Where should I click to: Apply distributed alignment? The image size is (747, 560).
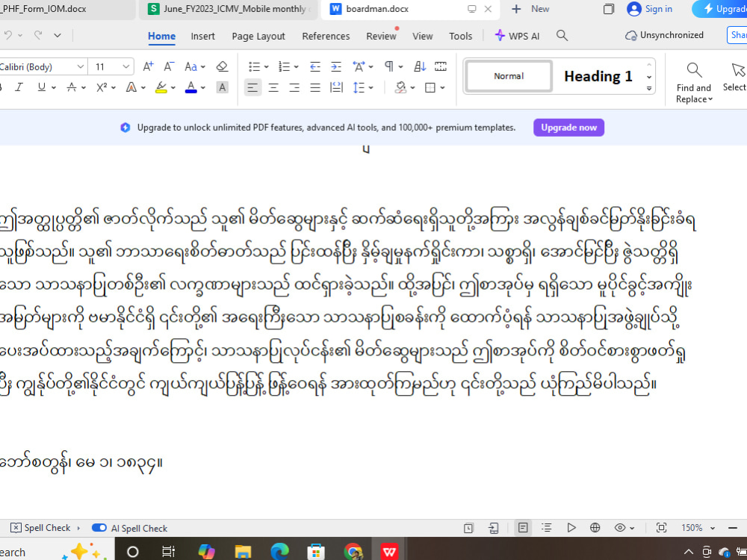click(336, 87)
